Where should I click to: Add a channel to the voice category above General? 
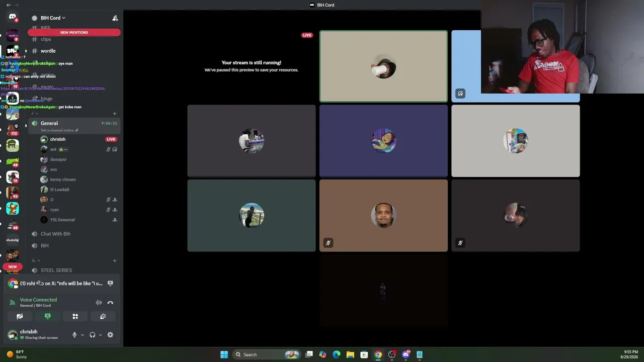(x=115, y=114)
